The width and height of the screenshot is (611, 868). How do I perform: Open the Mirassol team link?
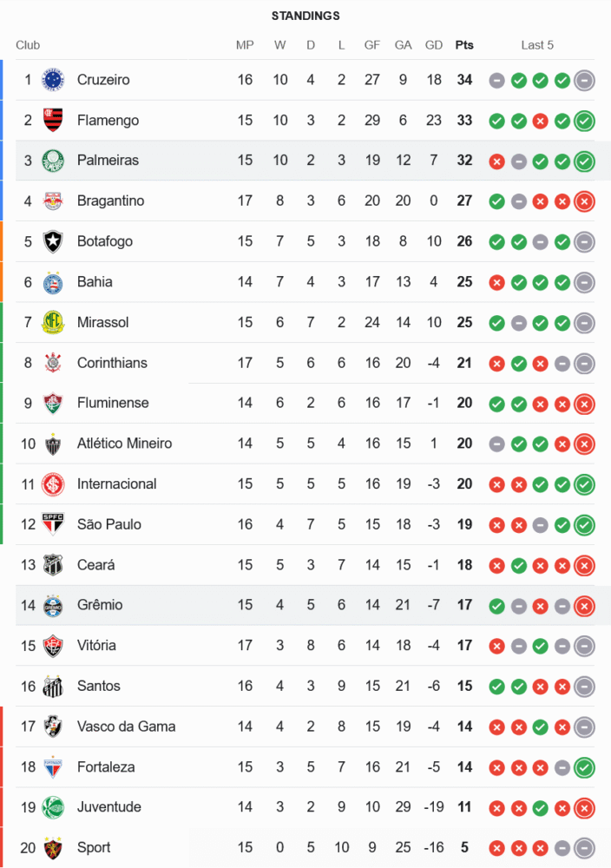click(102, 322)
